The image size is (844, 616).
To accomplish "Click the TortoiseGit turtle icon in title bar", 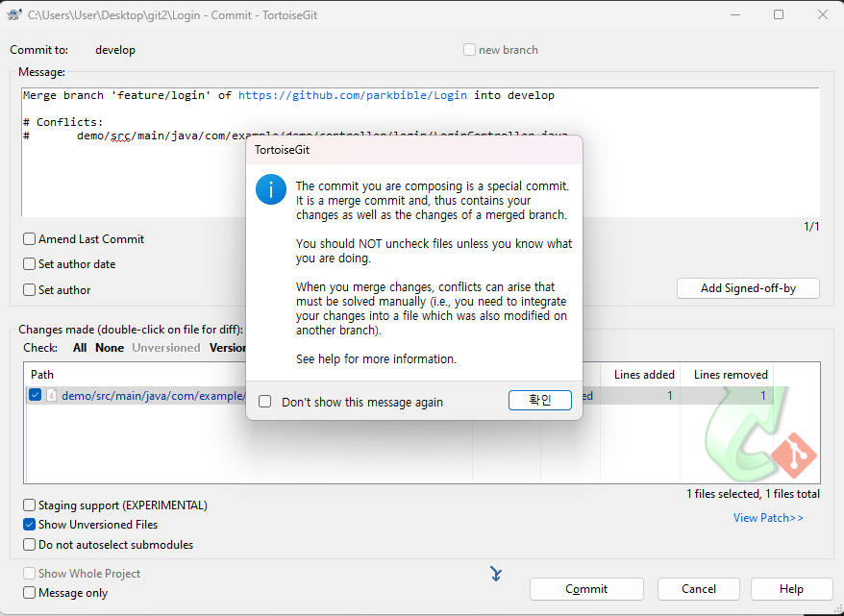I will pos(14,14).
